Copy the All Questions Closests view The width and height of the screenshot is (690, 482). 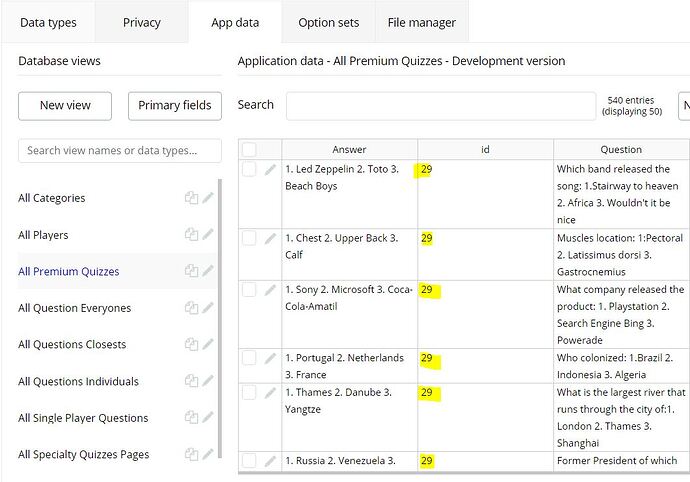click(x=191, y=345)
